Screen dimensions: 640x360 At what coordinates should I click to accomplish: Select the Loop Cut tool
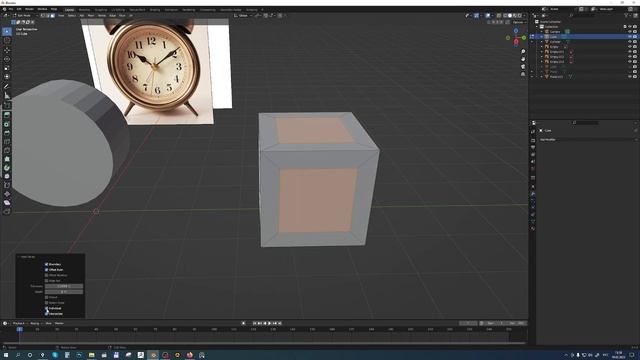[x=7, y=142]
